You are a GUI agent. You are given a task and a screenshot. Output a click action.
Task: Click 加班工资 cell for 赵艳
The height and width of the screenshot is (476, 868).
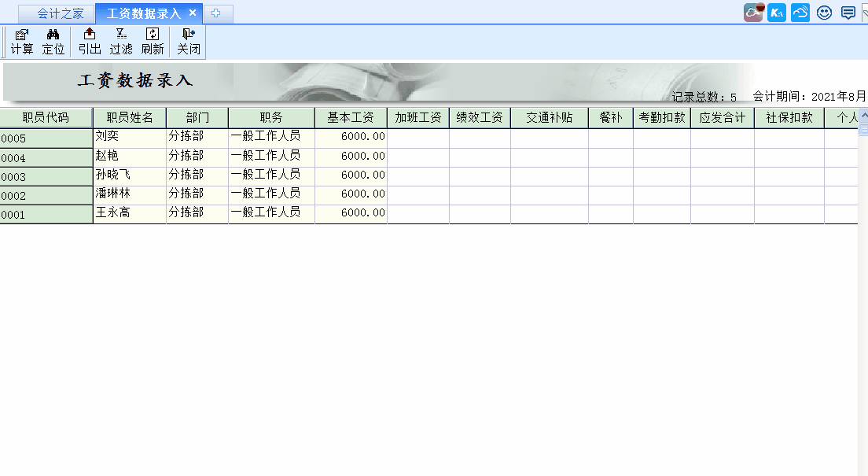coord(417,157)
